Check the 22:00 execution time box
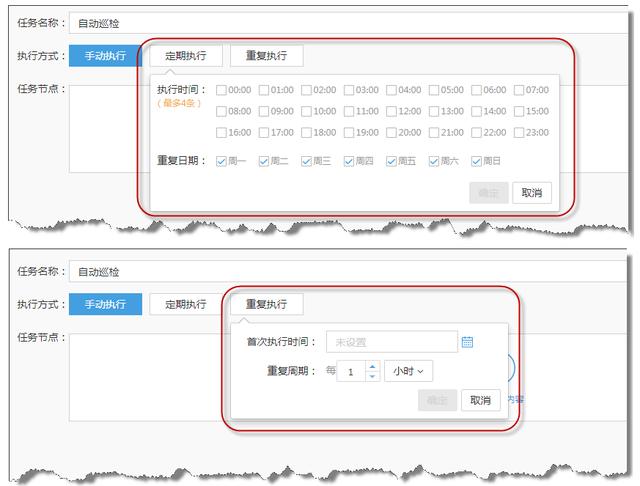The image size is (640, 486). pyautogui.click(x=476, y=133)
